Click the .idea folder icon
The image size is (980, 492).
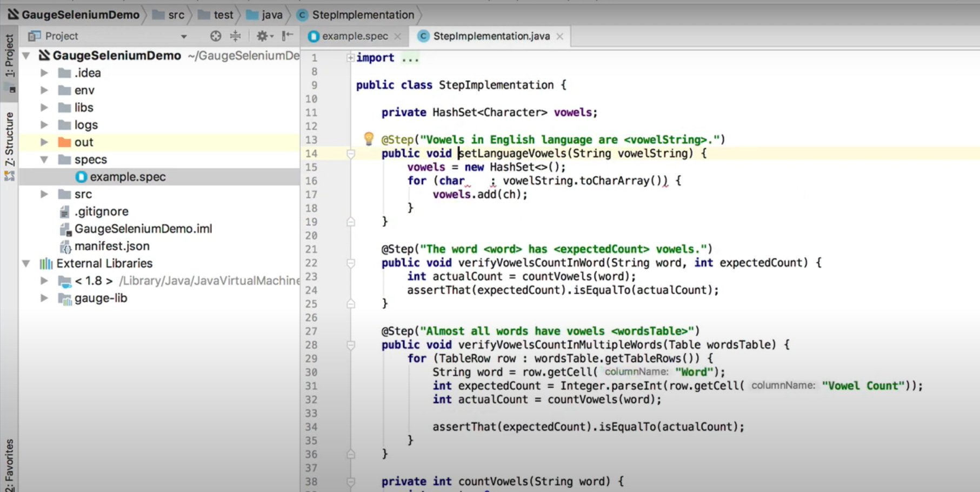(x=65, y=73)
